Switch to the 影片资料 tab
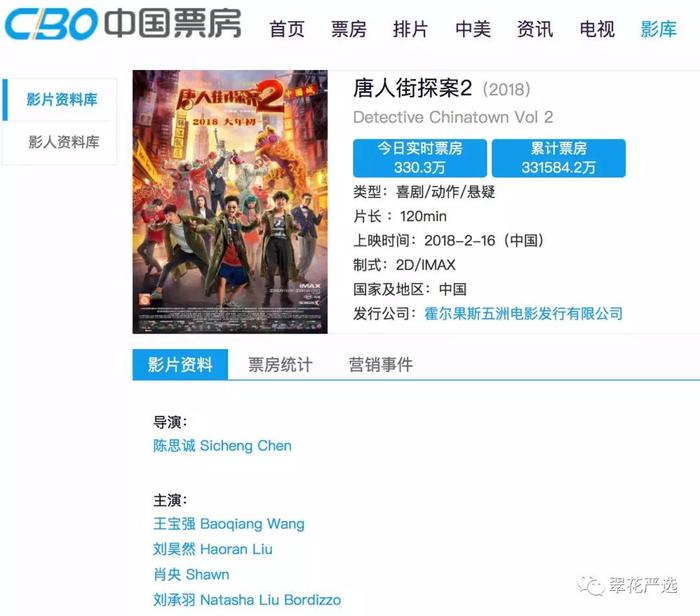The width and height of the screenshot is (700, 616). point(180,365)
